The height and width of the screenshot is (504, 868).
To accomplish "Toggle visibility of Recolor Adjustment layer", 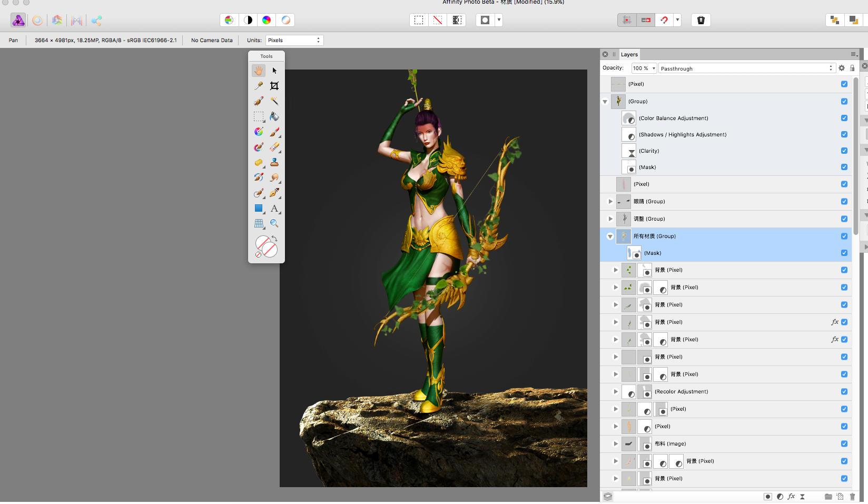I will pyautogui.click(x=844, y=391).
